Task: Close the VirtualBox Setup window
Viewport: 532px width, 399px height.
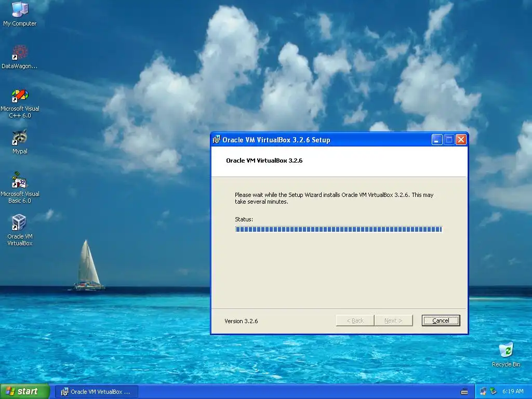Action: pyautogui.click(x=461, y=139)
